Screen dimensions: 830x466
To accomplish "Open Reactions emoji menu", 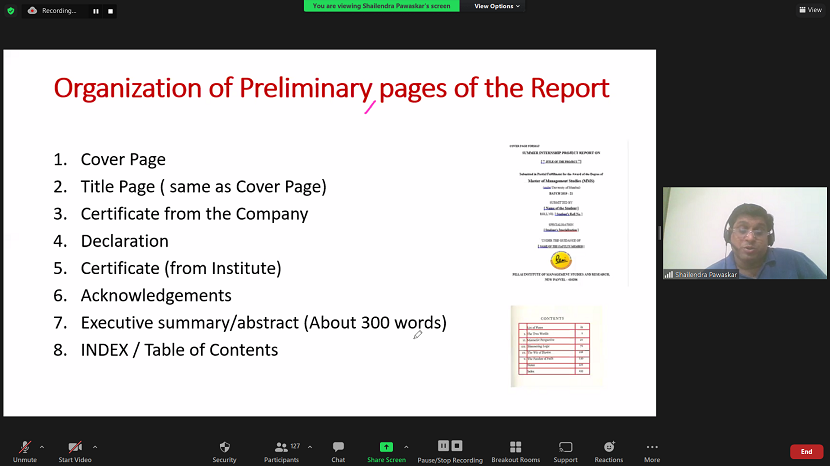I will click(608, 449).
